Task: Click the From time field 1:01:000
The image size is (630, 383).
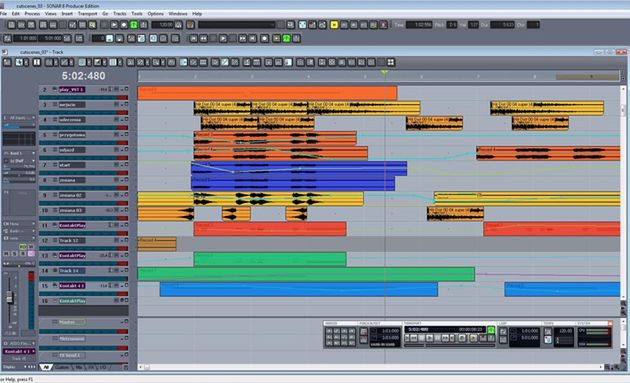Action: [25, 39]
